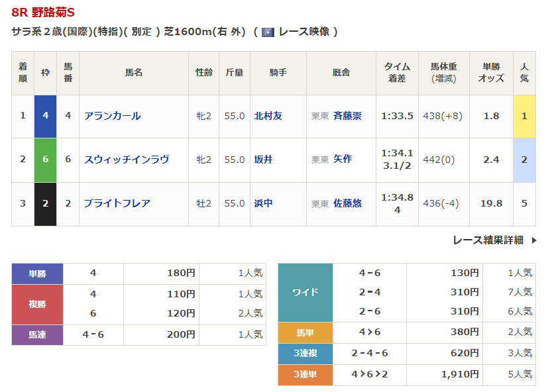Click the arrow beside レース結果詳細
550x392 pixels.
click(533, 240)
